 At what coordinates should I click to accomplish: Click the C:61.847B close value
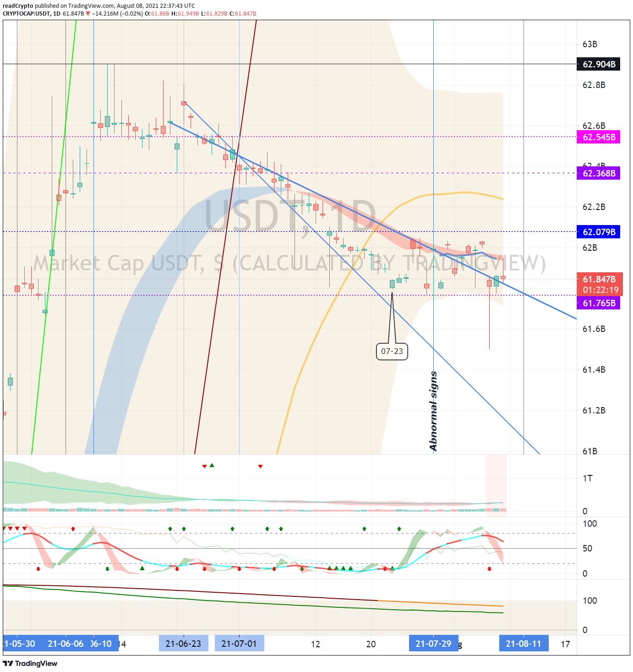tap(243, 14)
